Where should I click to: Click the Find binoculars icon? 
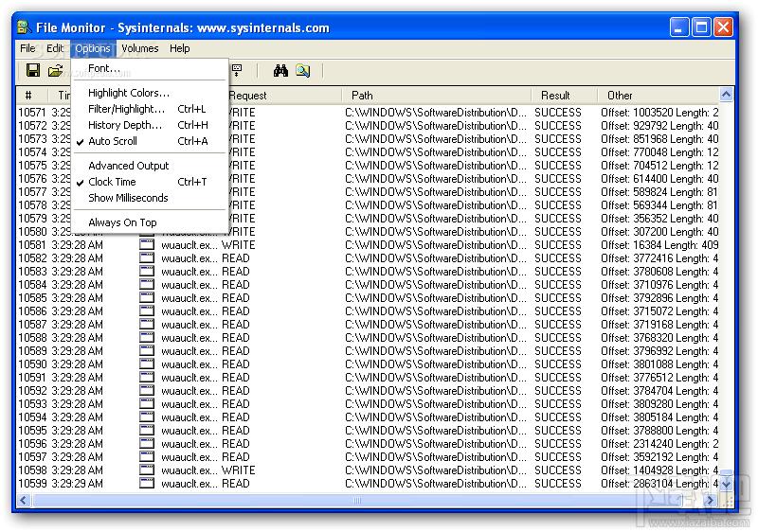280,70
